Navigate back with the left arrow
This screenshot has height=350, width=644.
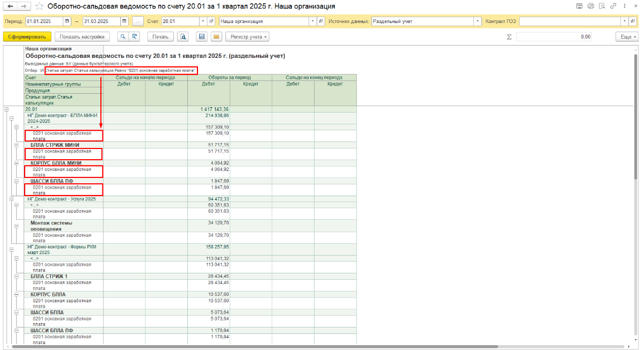10,6
